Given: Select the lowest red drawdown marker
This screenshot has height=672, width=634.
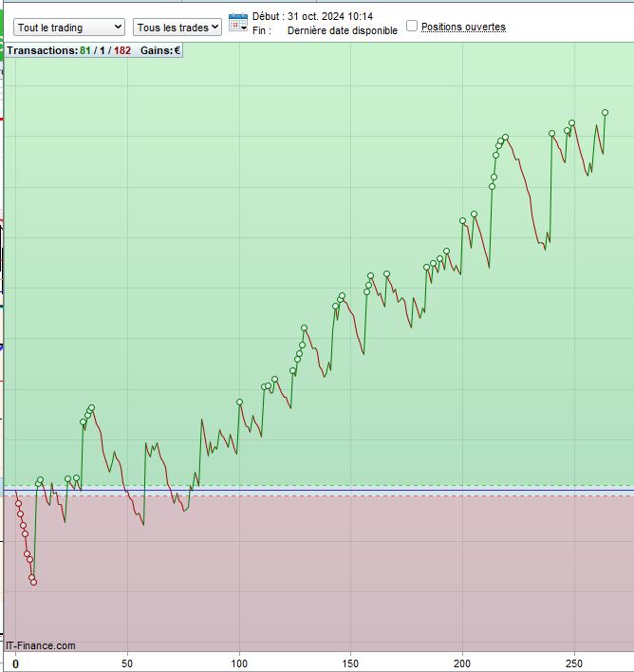Looking at the screenshot, I should click(x=34, y=583).
